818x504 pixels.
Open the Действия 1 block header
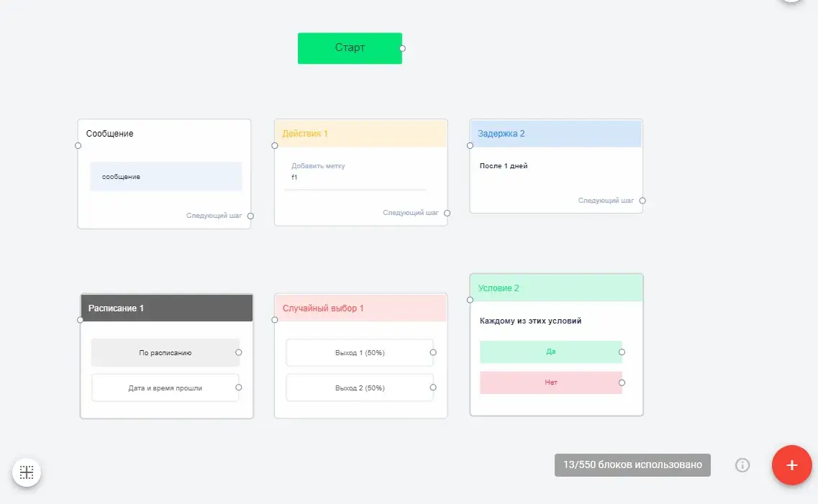click(x=361, y=134)
